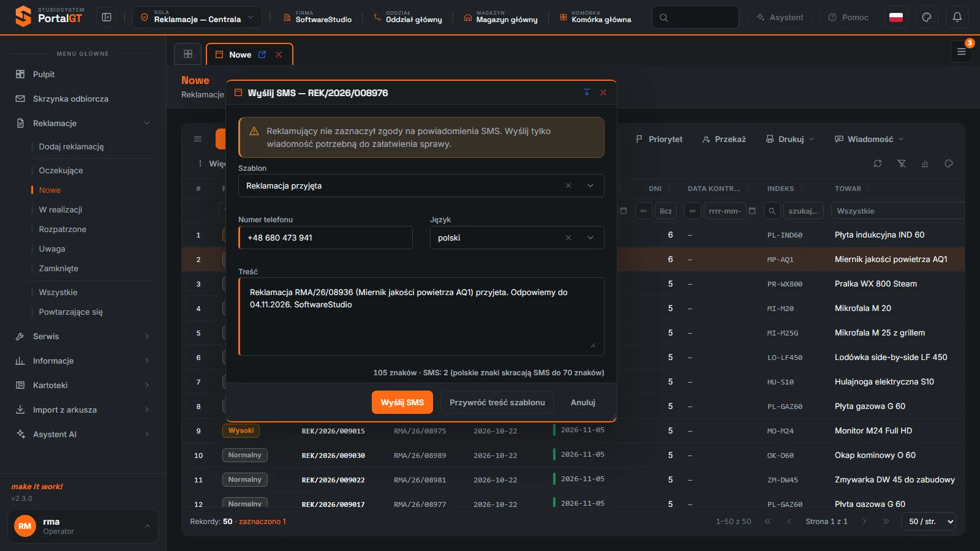980x551 pixels.
Task: Send the message with Wyślij SMS button
Action: pyautogui.click(x=402, y=402)
